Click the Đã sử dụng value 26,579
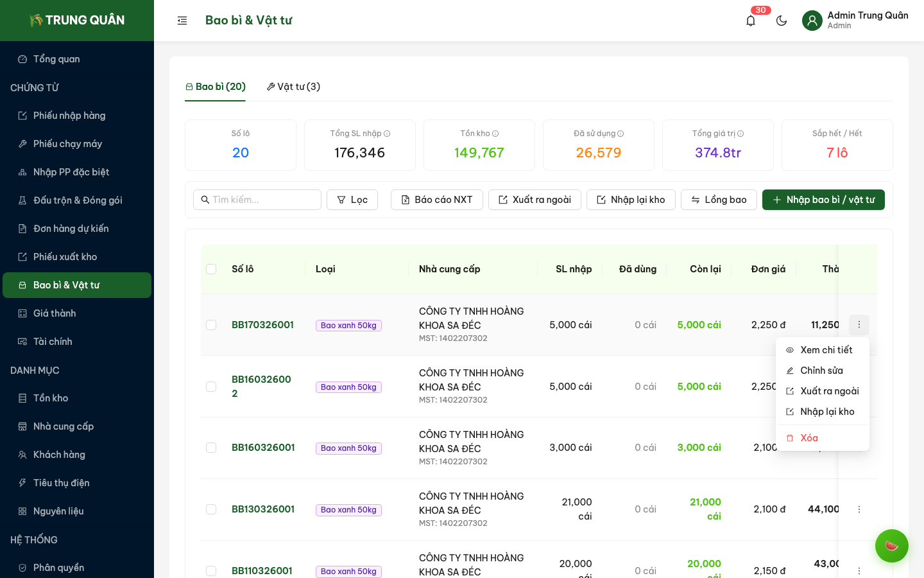The height and width of the screenshot is (578, 924). tap(599, 153)
